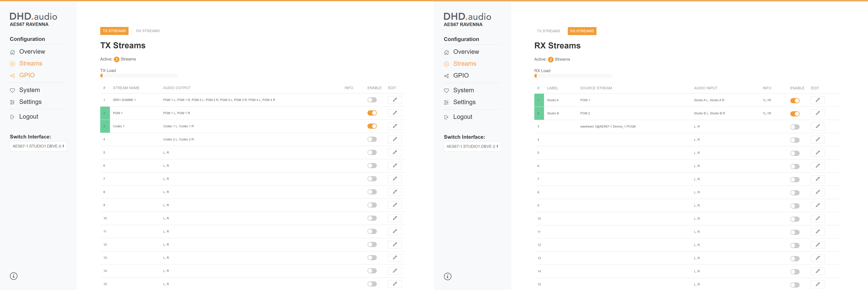Disable the Codec 1 TX stream toggle

coord(372,126)
